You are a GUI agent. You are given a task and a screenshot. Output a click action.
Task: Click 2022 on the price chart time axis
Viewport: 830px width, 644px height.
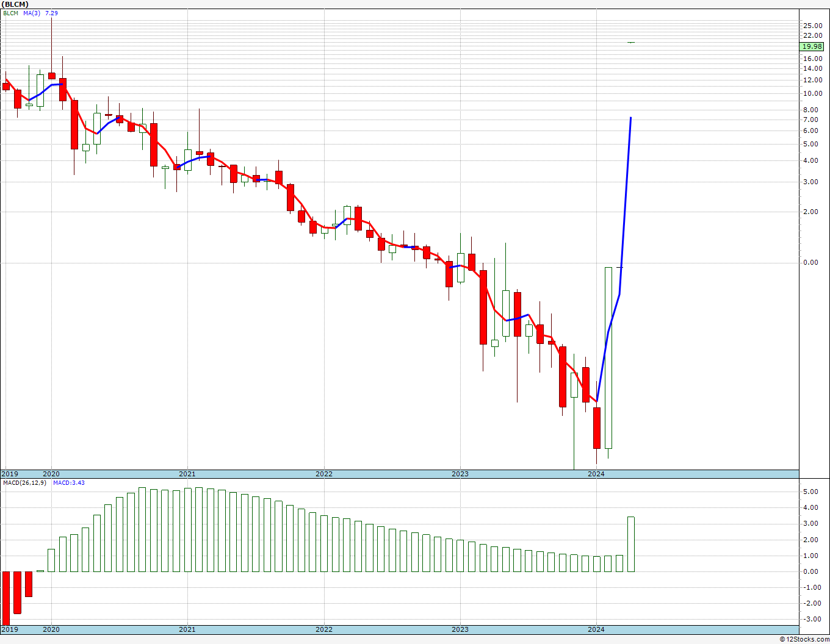(x=324, y=474)
